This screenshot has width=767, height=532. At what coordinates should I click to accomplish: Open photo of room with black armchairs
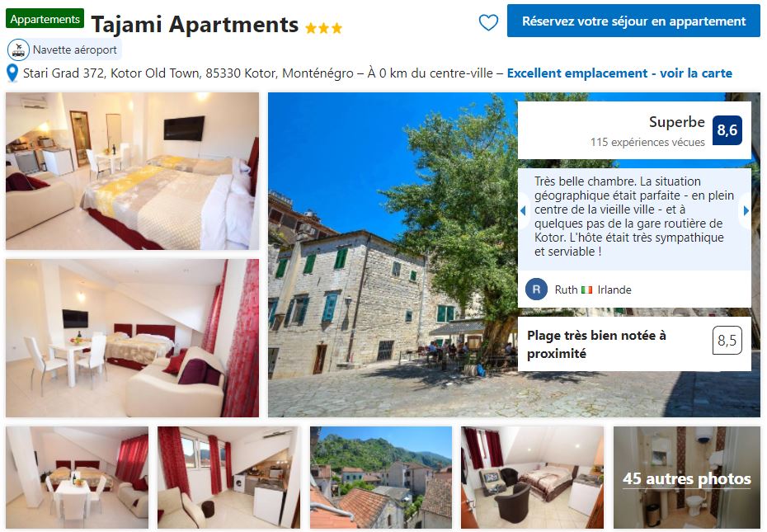pyautogui.click(x=532, y=478)
